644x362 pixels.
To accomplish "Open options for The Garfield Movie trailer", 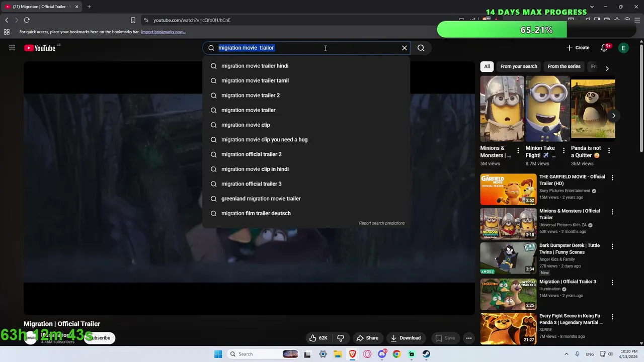I will (x=612, y=177).
